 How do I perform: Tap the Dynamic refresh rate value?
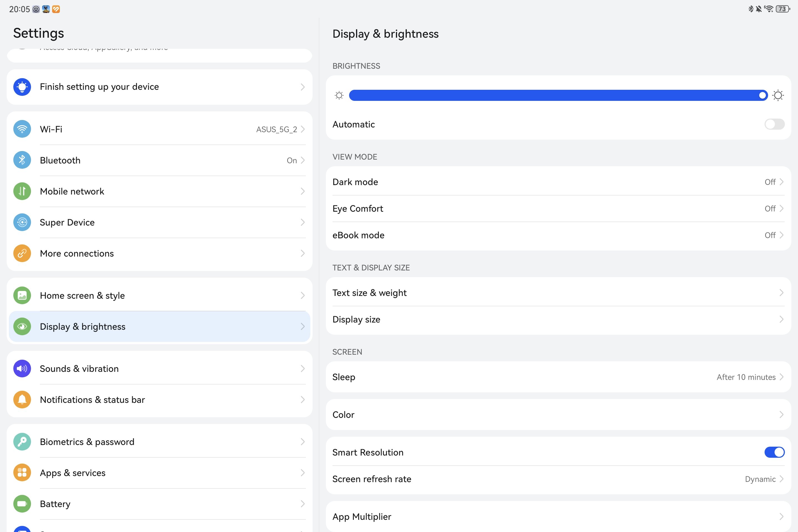click(760, 479)
